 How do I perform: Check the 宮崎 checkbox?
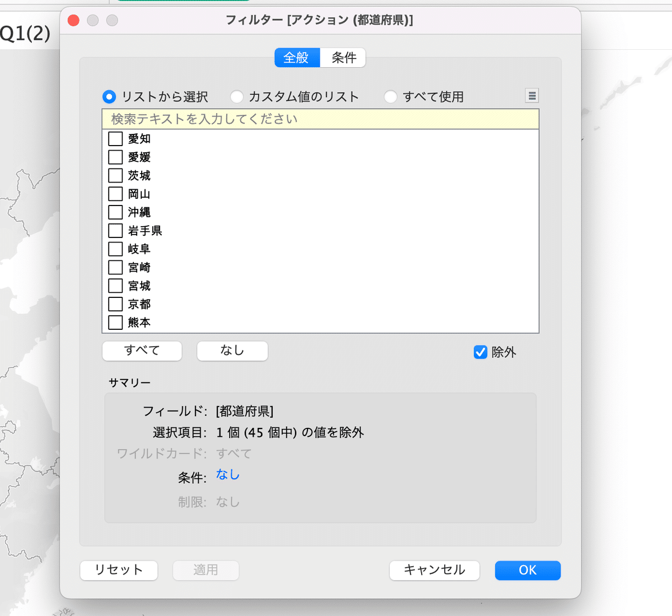point(115,267)
